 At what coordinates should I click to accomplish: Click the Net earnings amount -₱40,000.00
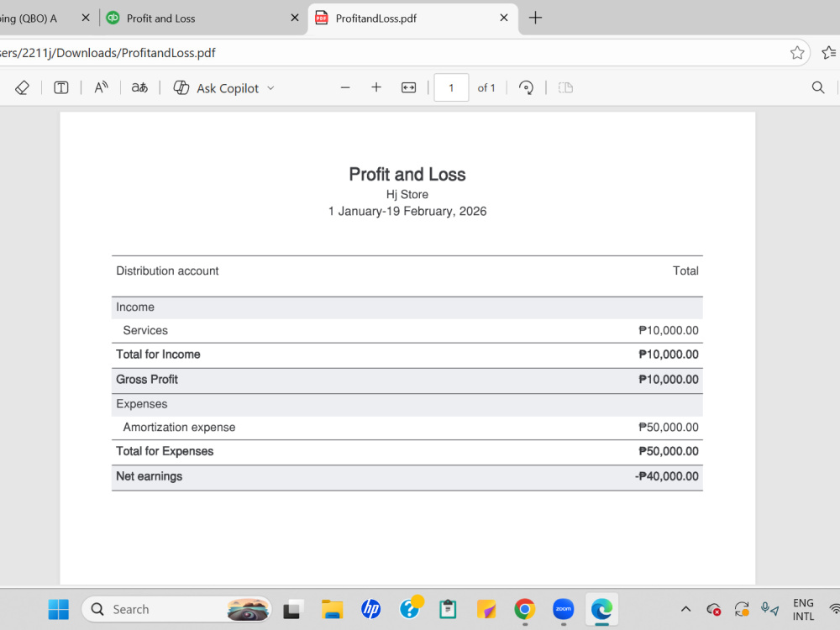(x=666, y=476)
